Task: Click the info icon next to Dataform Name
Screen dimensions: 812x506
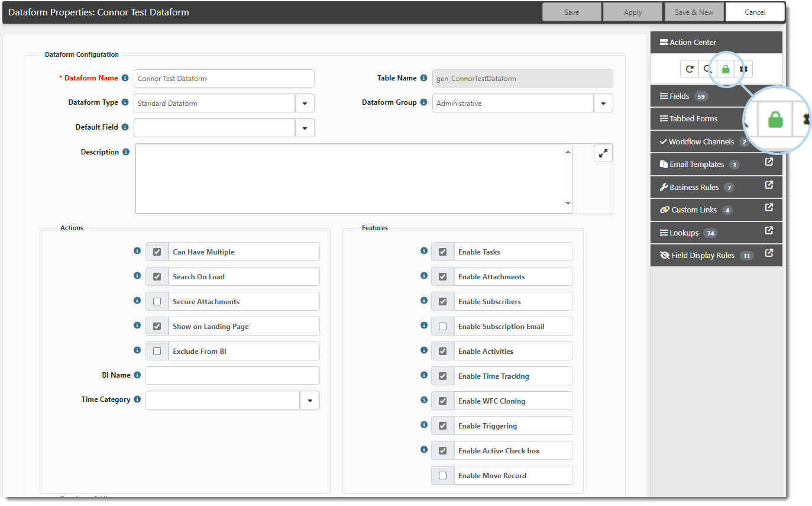Action: point(125,78)
